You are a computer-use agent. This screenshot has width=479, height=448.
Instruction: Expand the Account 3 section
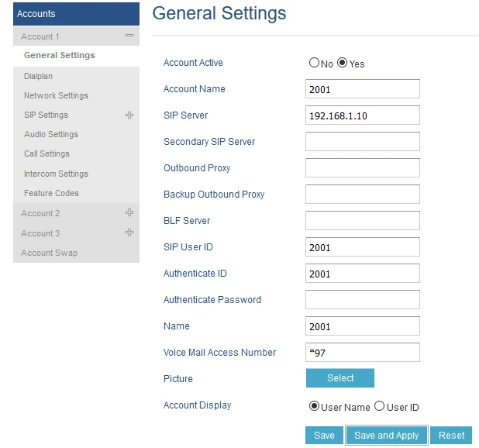(129, 233)
